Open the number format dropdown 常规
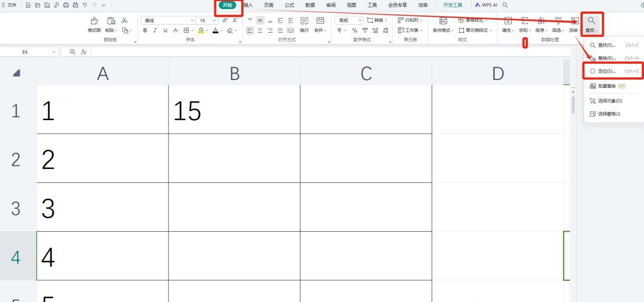Viewport: 644px width, 302px height. [x=349, y=21]
